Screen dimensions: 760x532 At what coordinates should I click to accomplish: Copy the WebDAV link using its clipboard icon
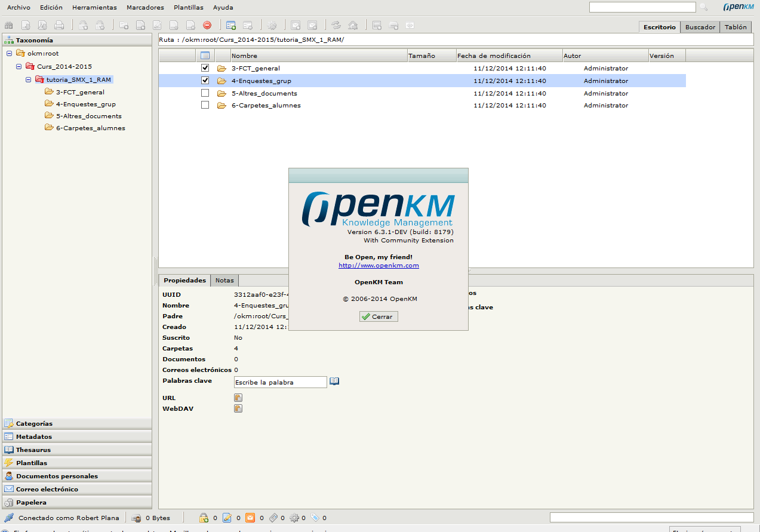pyautogui.click(x=238, y=409)
